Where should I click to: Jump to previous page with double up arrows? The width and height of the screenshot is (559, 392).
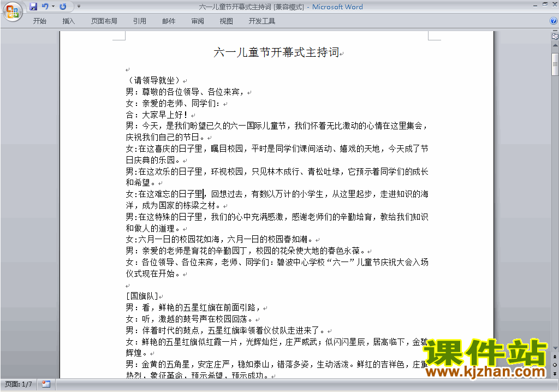555,357
